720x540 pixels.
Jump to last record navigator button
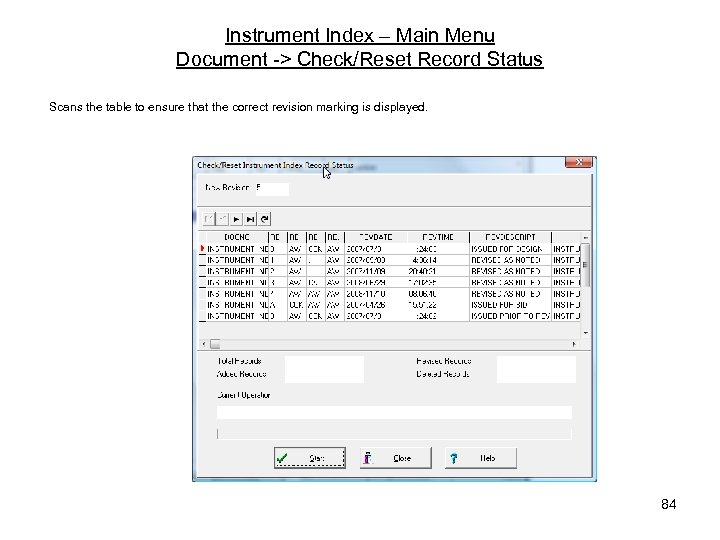(250, 219)
